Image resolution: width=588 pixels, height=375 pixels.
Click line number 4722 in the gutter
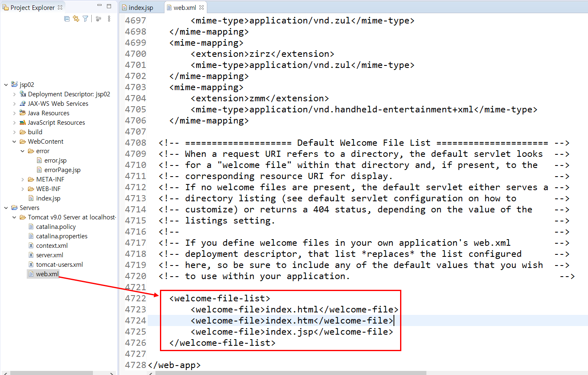coord(135,298)
